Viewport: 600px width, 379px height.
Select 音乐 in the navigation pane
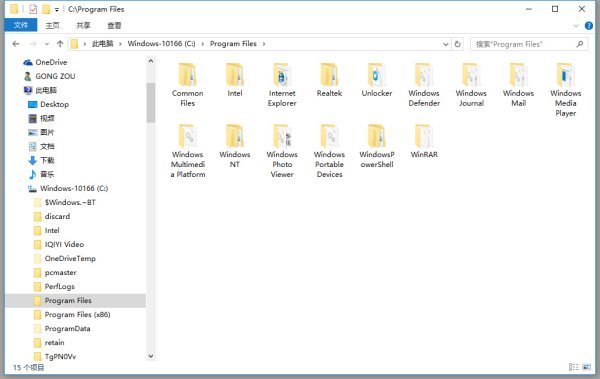tap(47, 174)
